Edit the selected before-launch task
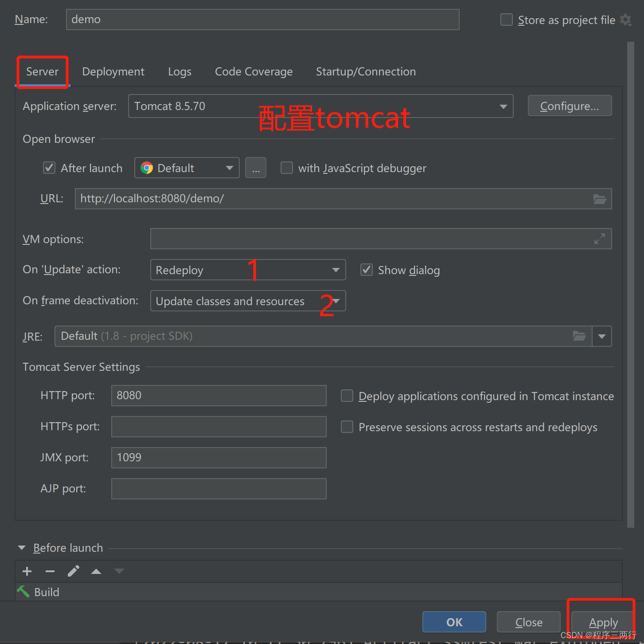644x644 pixels. (x=73, y=571)
